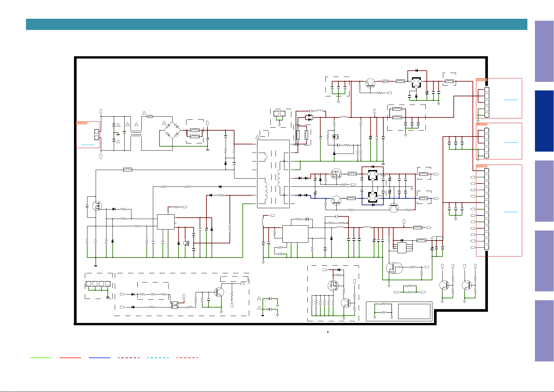Viewport: 554px width, 392px height.
Task: Click the two-pin AC input connector at left
Action: pyautogui.click(x=97, y=135)
